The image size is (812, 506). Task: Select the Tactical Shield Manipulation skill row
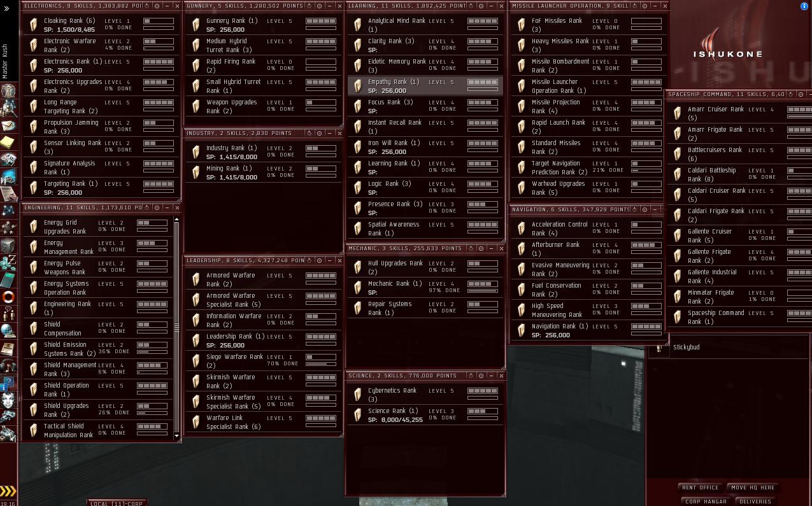98,430
